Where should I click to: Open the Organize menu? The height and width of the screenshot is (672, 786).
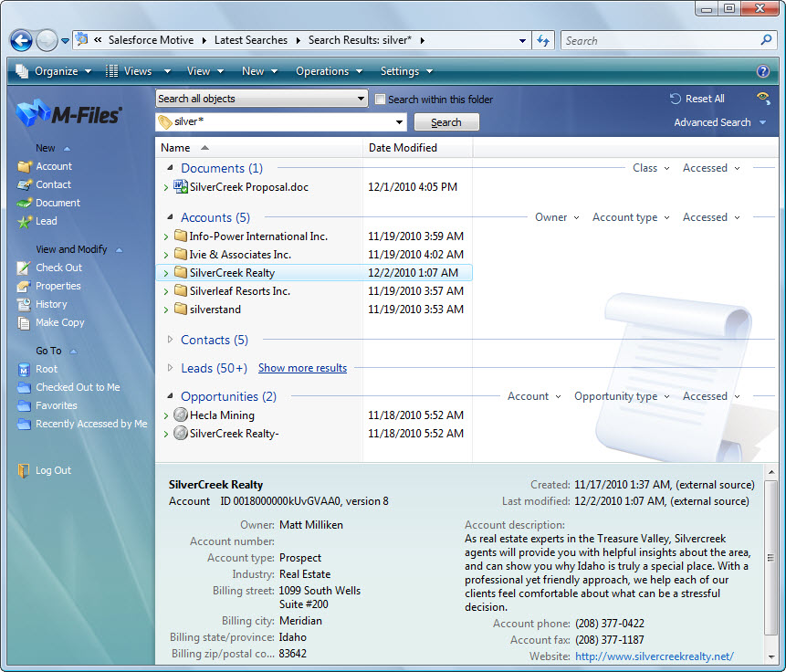click(63, 71)
